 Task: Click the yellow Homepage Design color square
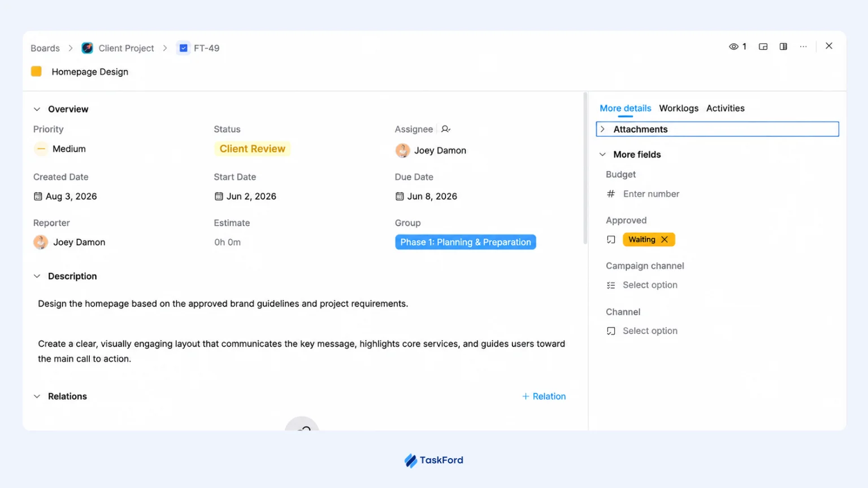click(36, 71)
